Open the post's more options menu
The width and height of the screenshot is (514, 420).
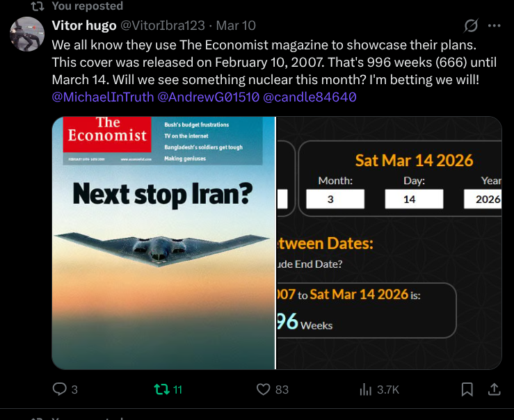point(494,26)
